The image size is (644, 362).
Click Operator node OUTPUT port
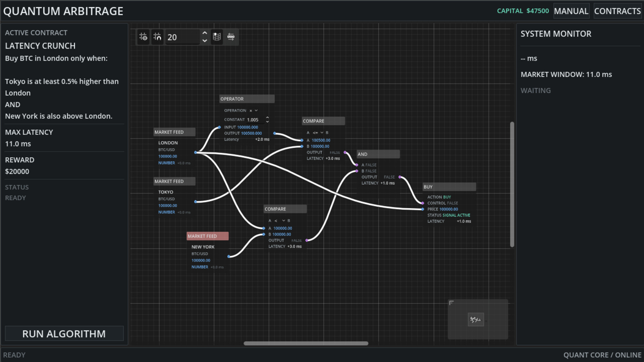[275, 133]
